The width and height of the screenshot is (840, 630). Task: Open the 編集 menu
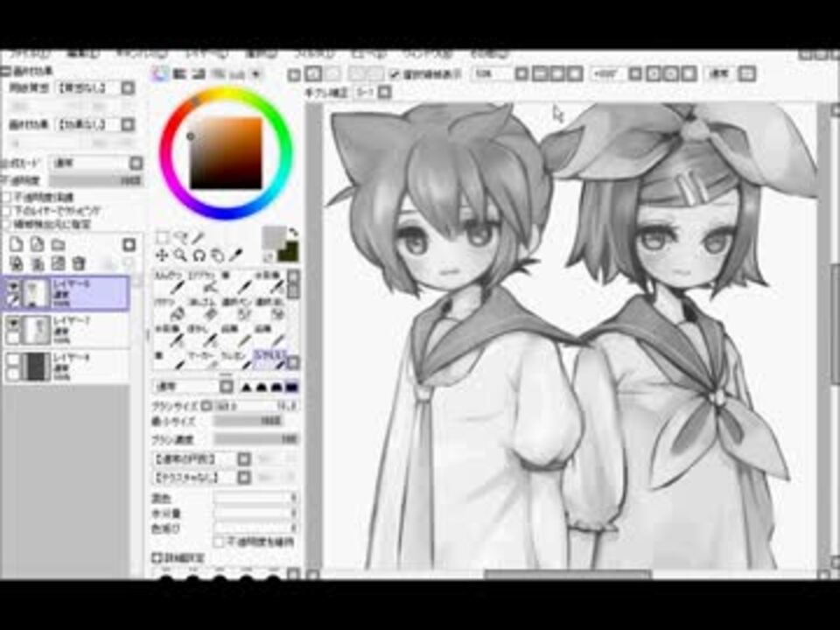83,54
